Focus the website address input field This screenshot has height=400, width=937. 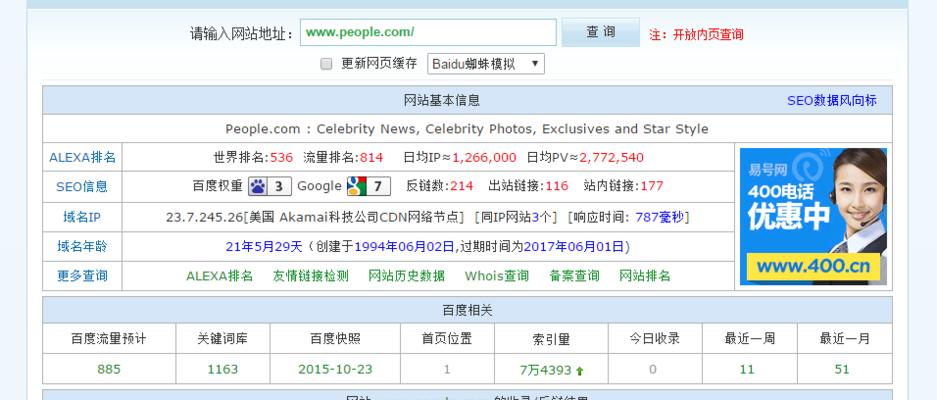(428, 32)
